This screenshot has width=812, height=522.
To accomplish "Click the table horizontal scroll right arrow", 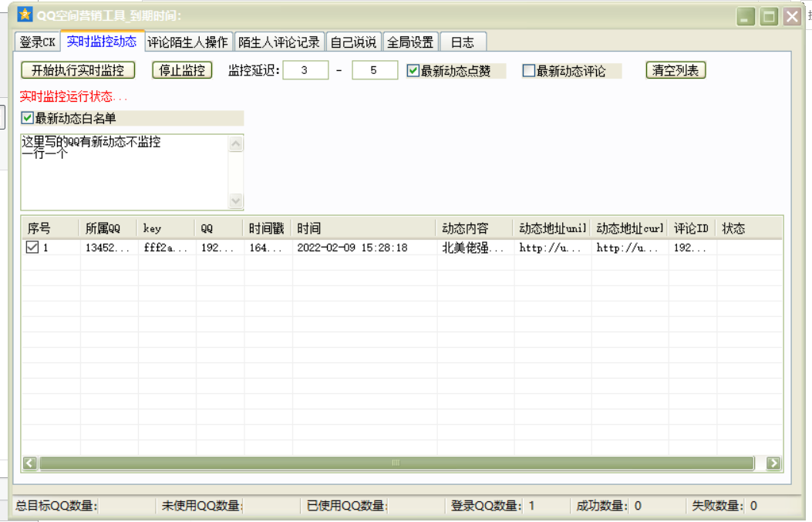I will [x=773, y=463].
